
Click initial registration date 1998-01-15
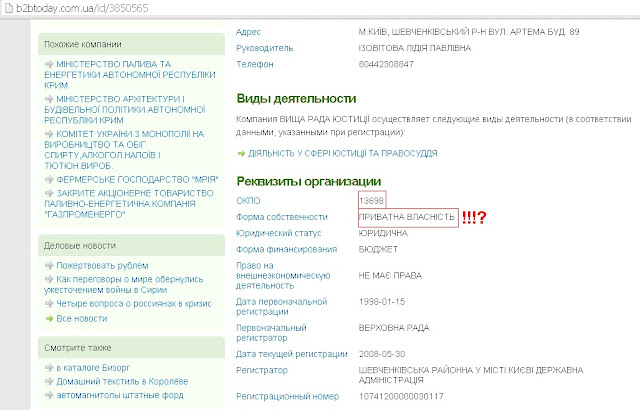[x=382, y=301]
